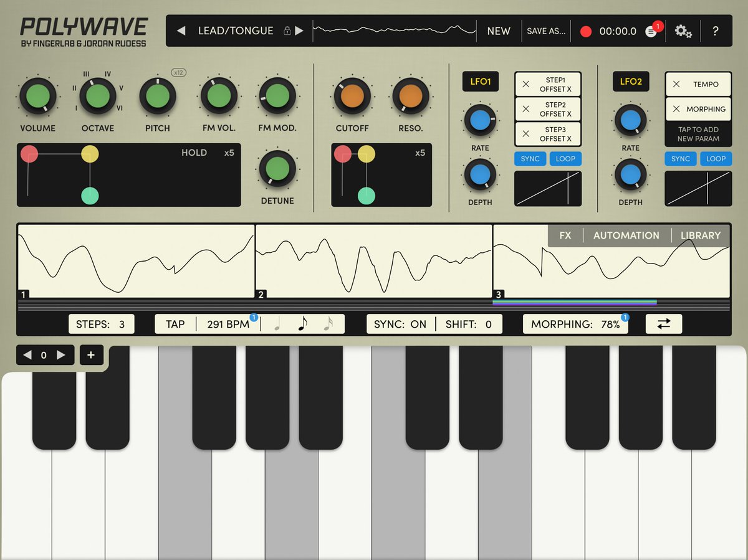Open the LEAD/TONGUE preset name selector
Image resolution: width=748 pixels, height=560 pixels.
point(236,31)
